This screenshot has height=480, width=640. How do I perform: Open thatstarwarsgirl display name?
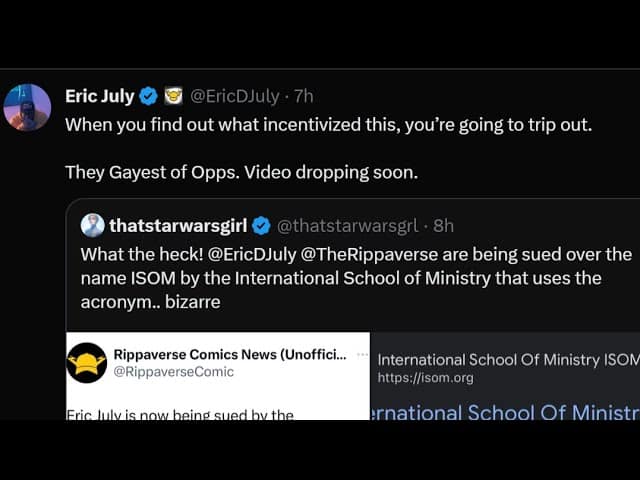178,226
